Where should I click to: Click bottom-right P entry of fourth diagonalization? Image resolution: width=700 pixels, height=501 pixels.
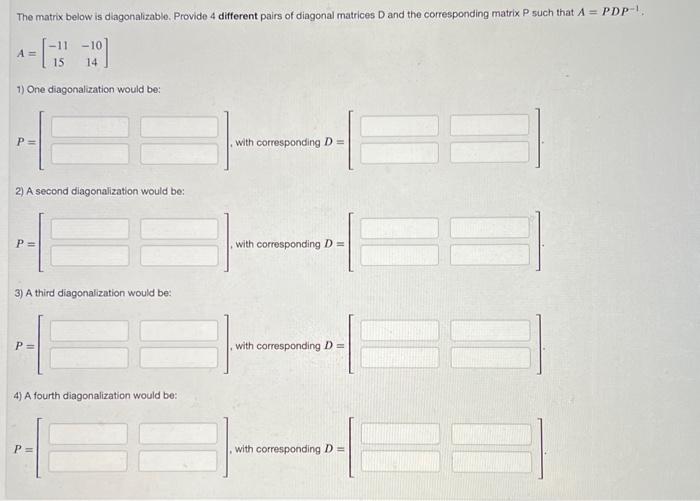pos(178,461)
